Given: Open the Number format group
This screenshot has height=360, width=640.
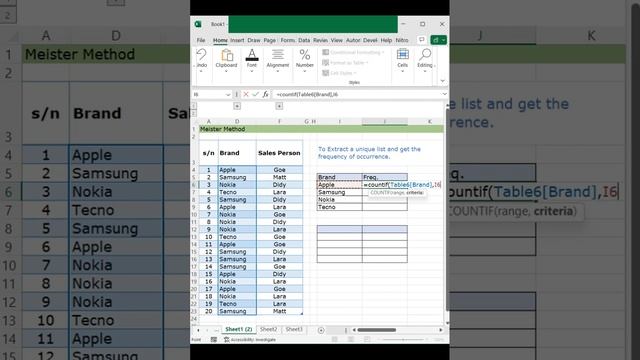Looking at the screenshot, I should coord(304,60).
